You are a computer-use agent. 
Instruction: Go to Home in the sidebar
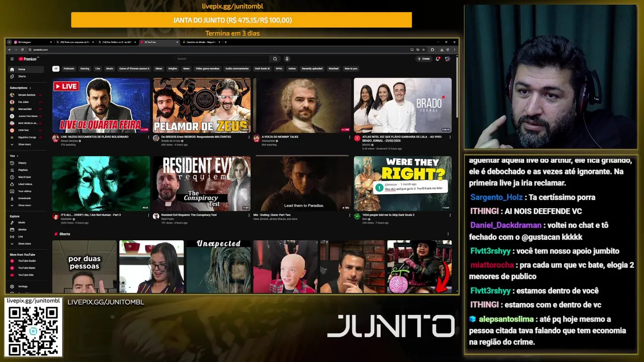(x=27, y=69)
